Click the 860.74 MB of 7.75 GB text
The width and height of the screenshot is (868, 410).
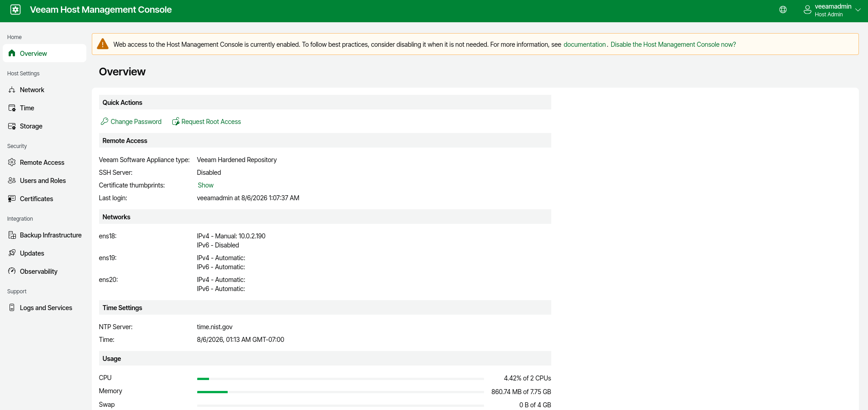click(x=521, y=392)
